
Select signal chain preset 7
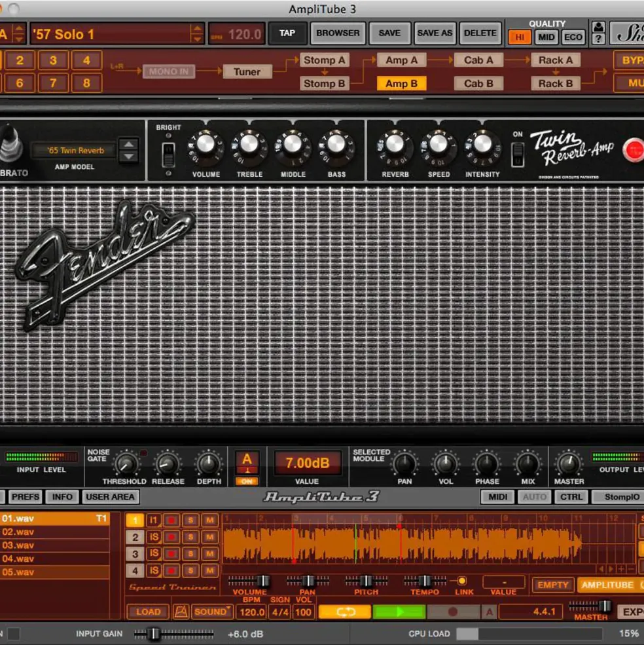point(53,83)
